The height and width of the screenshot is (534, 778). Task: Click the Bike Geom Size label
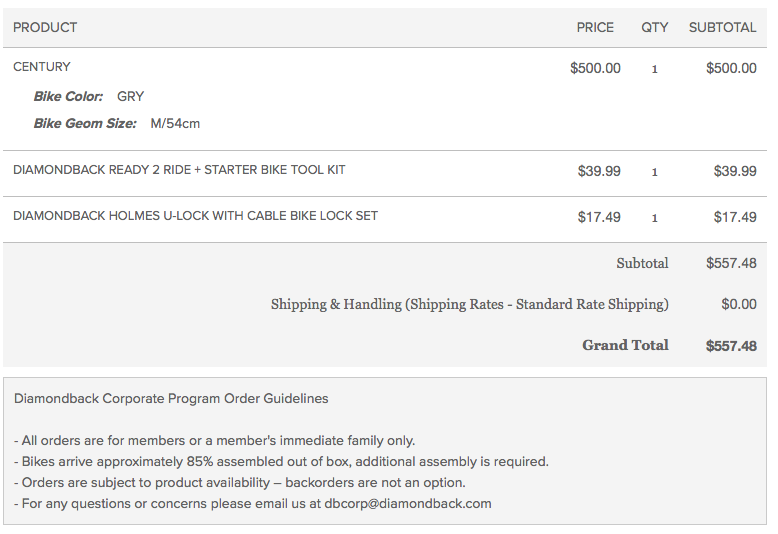(85, 124)
